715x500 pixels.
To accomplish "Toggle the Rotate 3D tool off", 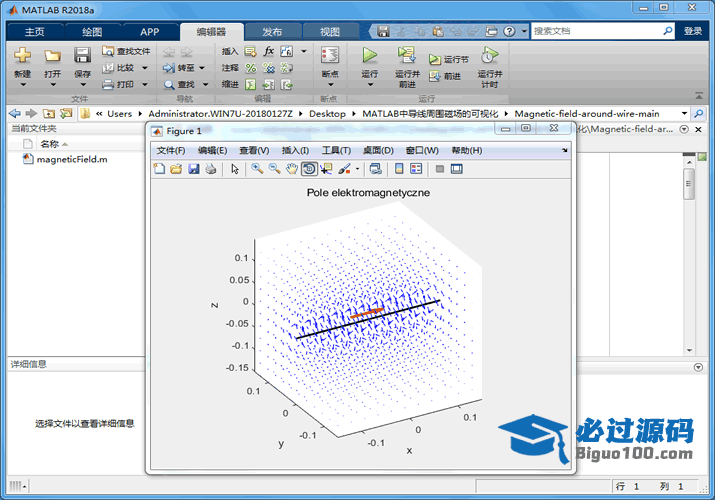I will (x=309, y=169).
